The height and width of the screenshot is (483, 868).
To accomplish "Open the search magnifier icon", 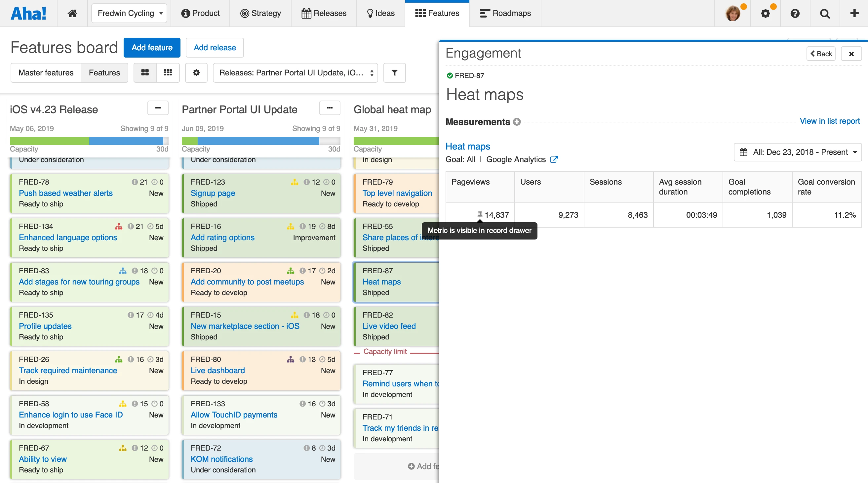I will (824, 14).
